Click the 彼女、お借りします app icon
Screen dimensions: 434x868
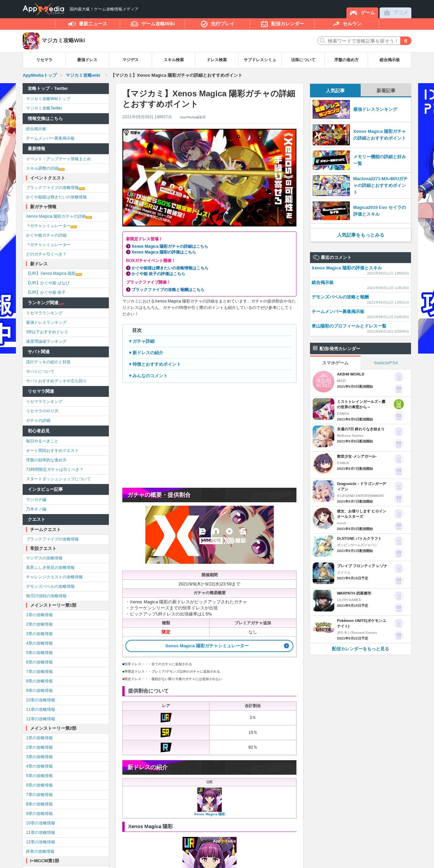(x=323, y=519)
